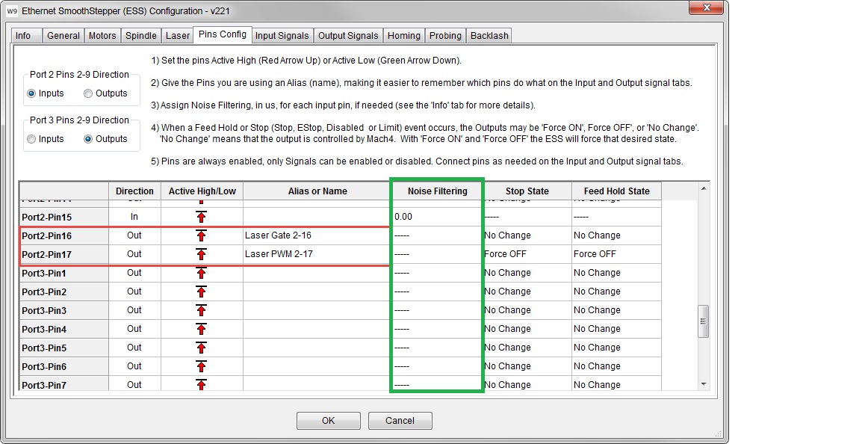Click Direction cell 'In' for Port2-Pin15
This screenshot has height=444, width=868.
click(134, 217)
